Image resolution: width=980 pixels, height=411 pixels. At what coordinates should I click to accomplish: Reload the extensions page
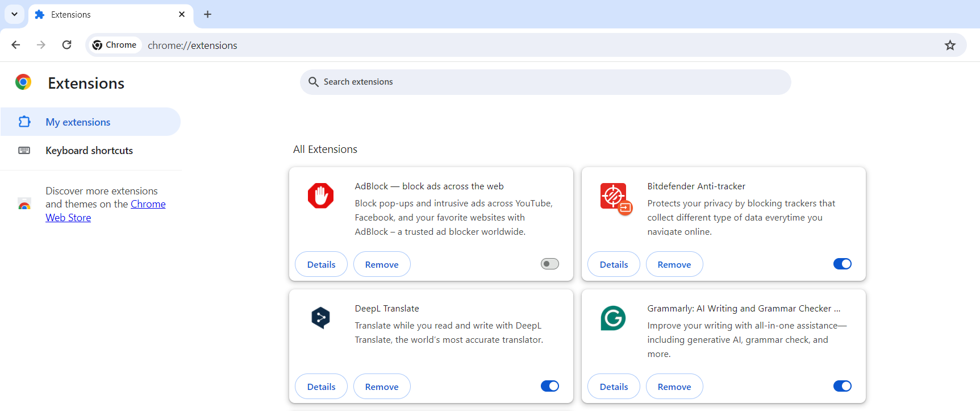66,45
